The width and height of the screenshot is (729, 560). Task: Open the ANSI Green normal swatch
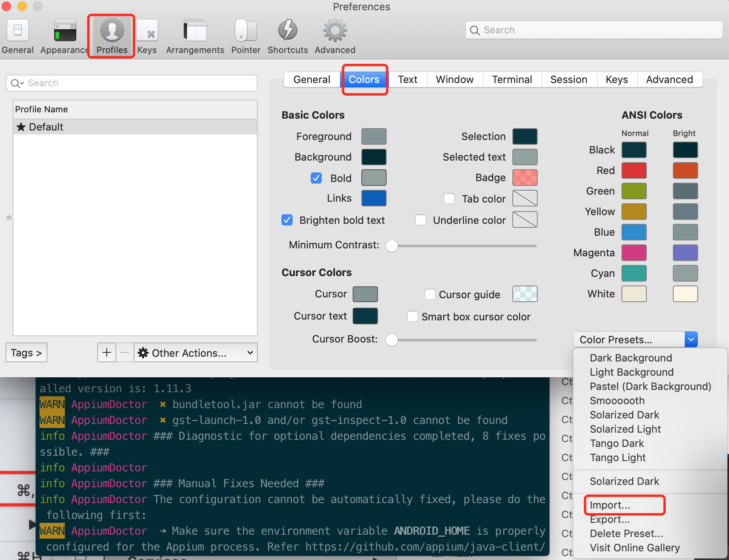point(634,191)
